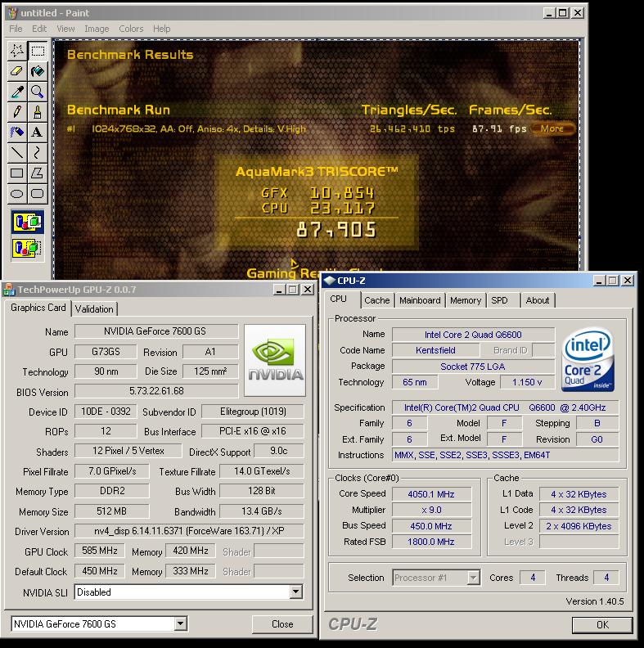The width and height of the screenshot is (644, 648).
Task: Select the Graphics Card tab in GPU-Z
Action: point(38,308)
